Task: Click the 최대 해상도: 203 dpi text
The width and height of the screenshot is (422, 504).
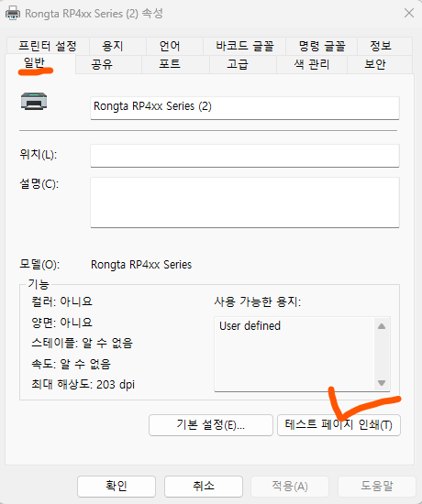Action: point(83,385)
